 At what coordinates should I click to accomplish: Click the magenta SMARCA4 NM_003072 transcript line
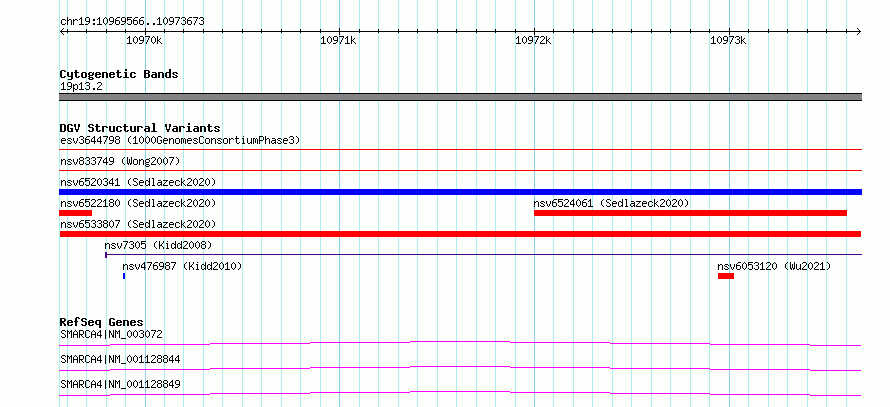[x=460, y=343]
